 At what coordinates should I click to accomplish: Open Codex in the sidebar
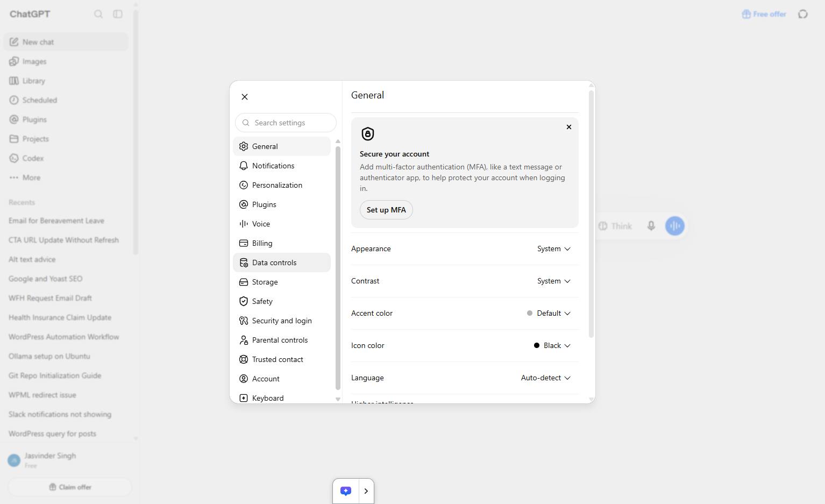click(66, 158)
